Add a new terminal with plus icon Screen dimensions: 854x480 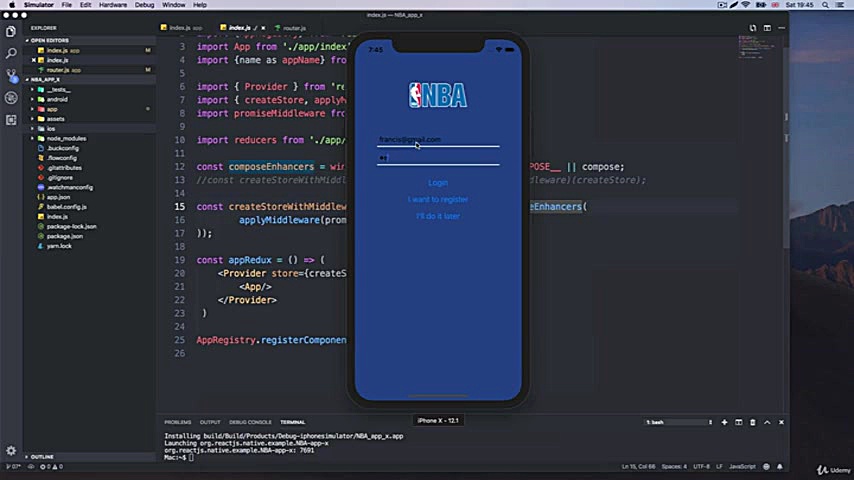point(725,422)
